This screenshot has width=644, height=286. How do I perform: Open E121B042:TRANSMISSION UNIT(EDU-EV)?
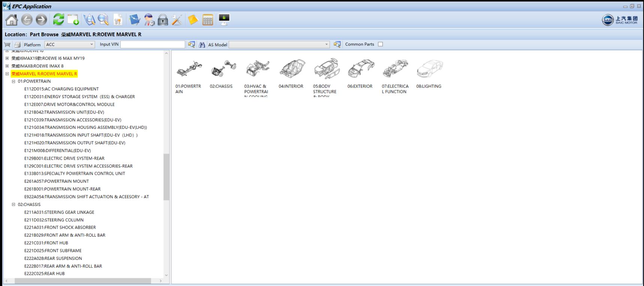coord(64,112)
